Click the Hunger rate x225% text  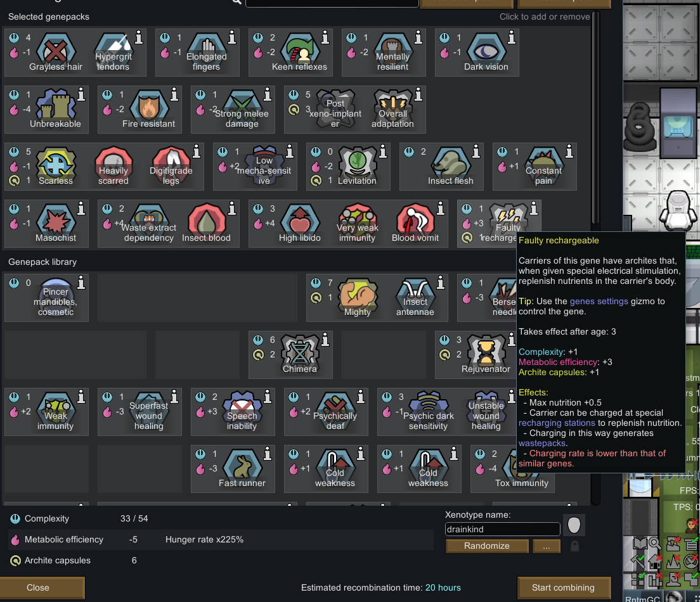tap(204, 539)
